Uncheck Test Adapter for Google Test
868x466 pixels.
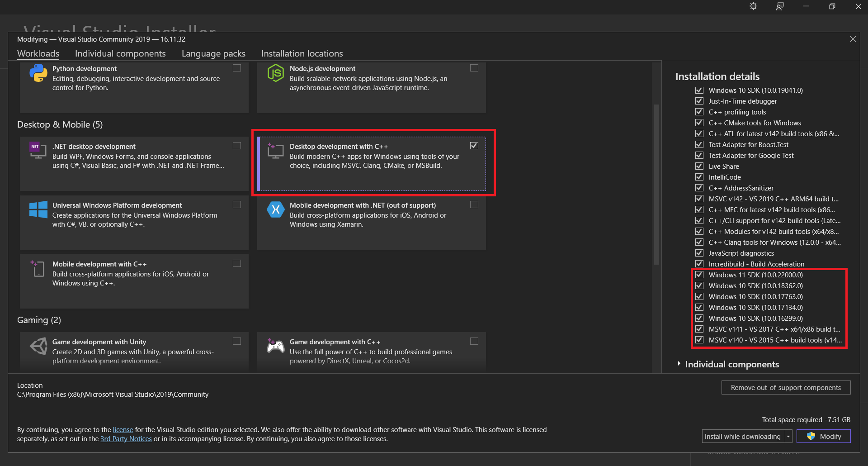(699, 155)
